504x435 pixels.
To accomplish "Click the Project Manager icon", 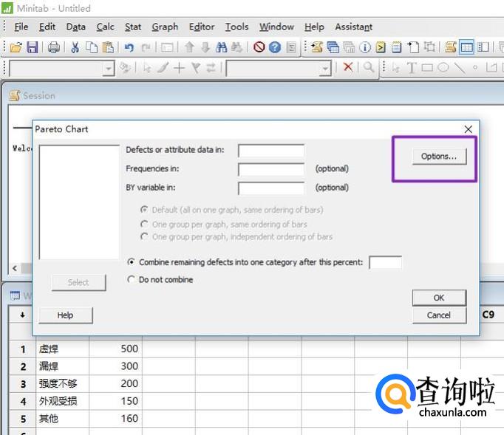I will coord(483,47).
